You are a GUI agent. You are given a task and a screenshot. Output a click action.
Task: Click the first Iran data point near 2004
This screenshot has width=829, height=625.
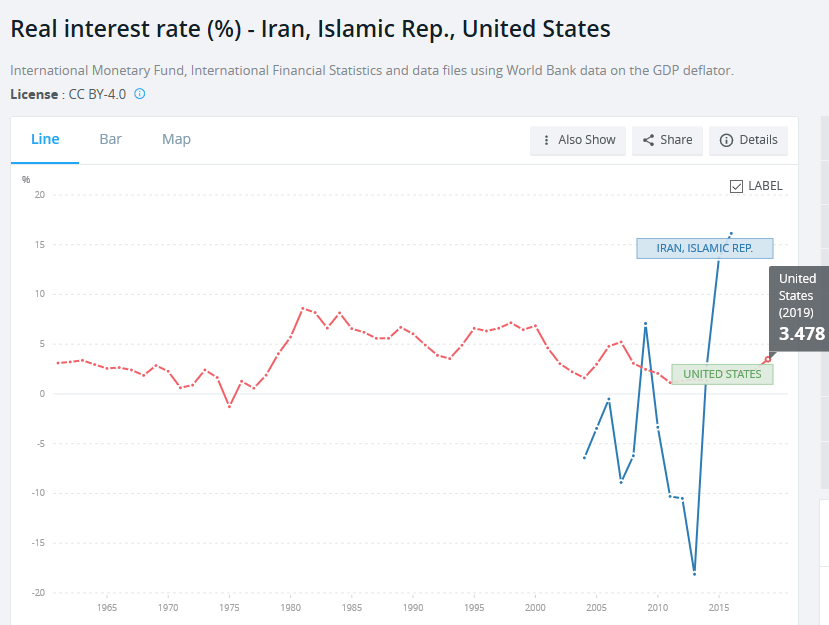click(584, 458)
